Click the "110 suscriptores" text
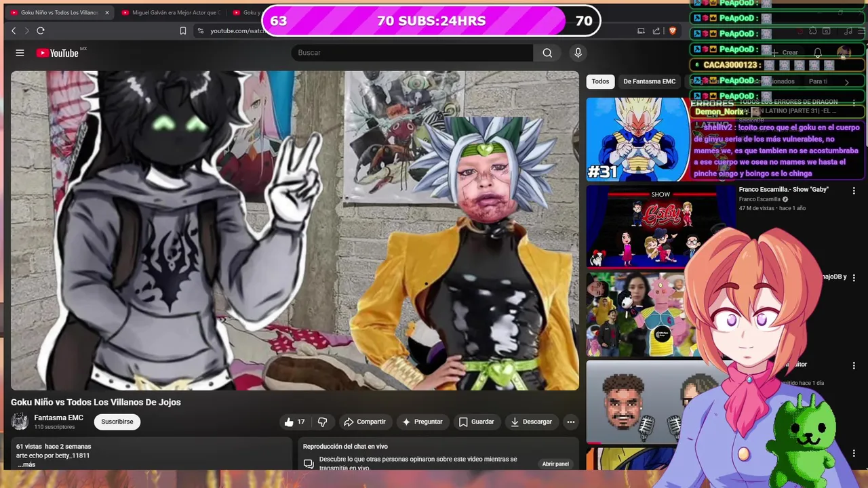 click(55, 427)
